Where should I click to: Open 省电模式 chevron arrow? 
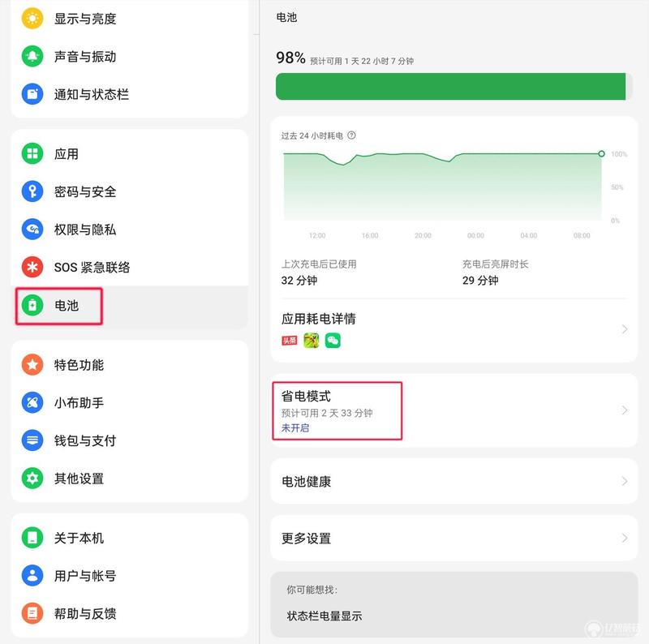point(625,410)
